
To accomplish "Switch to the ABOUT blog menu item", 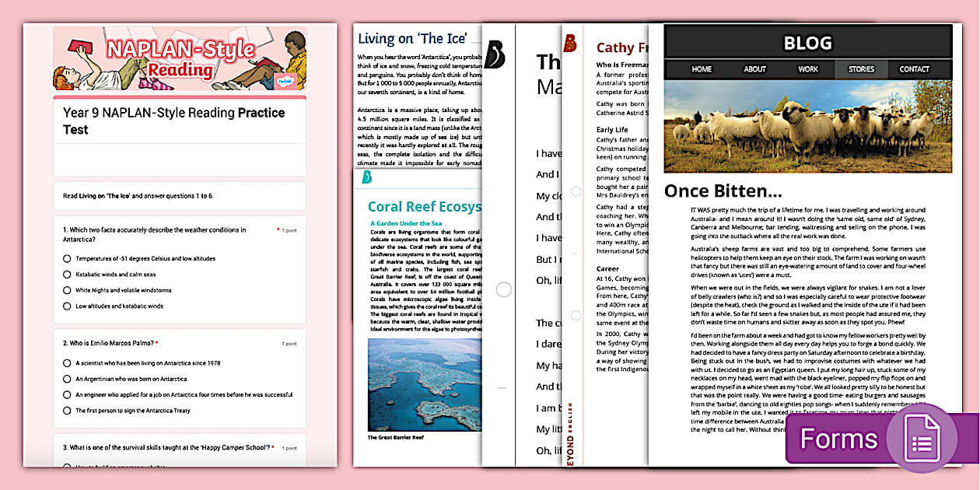I will pos(754,69).
